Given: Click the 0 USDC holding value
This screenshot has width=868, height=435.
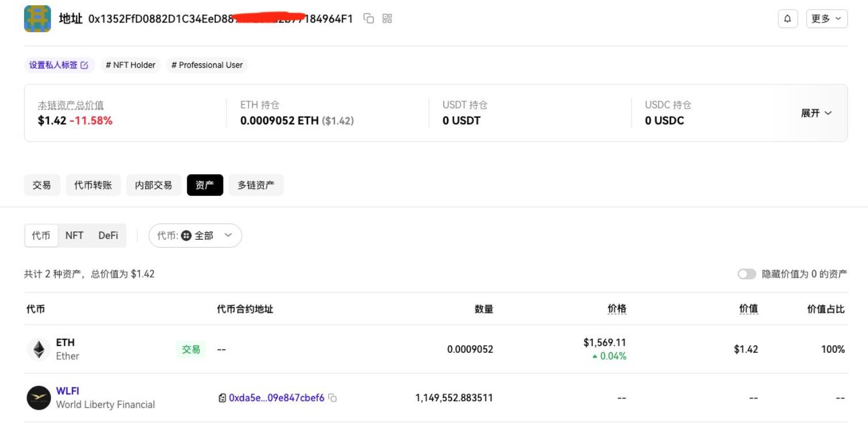Looking at the screenshot, I should pos(665,121).
